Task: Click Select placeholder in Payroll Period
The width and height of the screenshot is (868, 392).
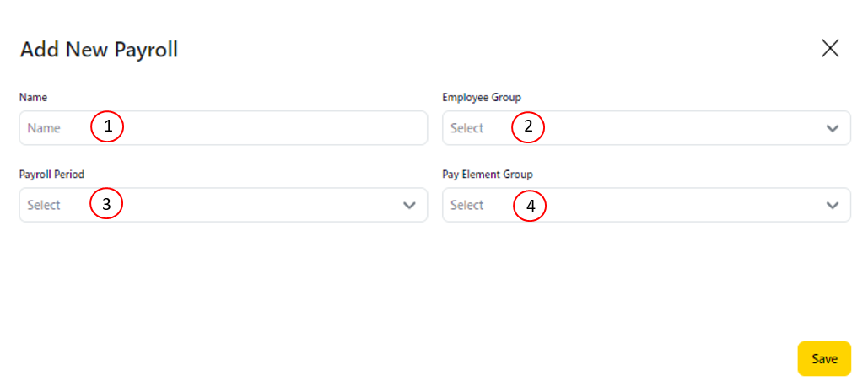Action: (x=44, y=205)
